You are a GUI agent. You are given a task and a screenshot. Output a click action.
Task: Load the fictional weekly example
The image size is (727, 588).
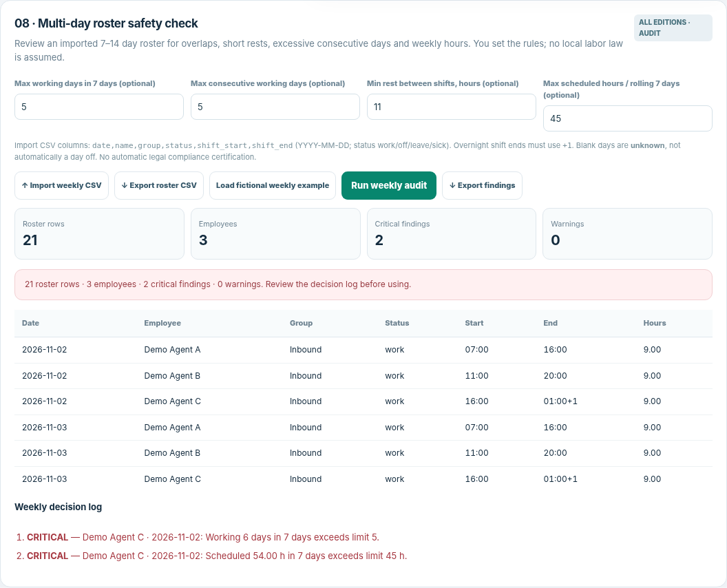pos(273,185)
